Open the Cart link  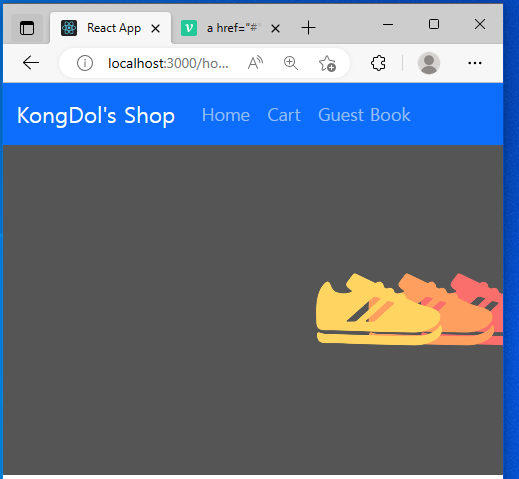284,115
